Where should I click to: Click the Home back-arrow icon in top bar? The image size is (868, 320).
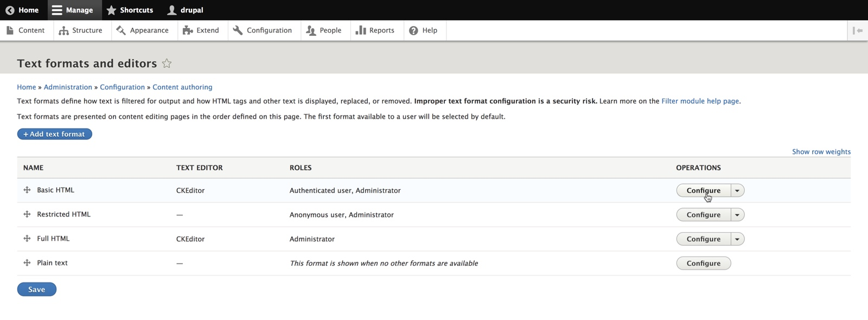coord(10,10)
